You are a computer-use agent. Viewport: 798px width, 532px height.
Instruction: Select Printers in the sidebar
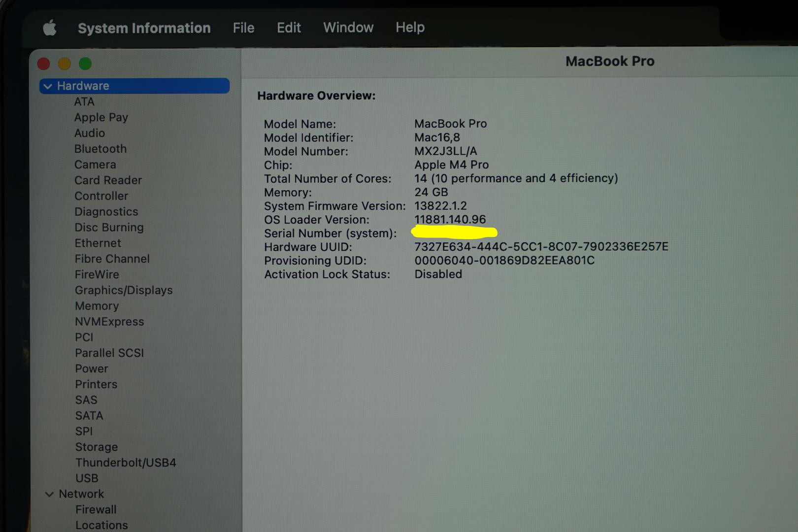(96, 384)
